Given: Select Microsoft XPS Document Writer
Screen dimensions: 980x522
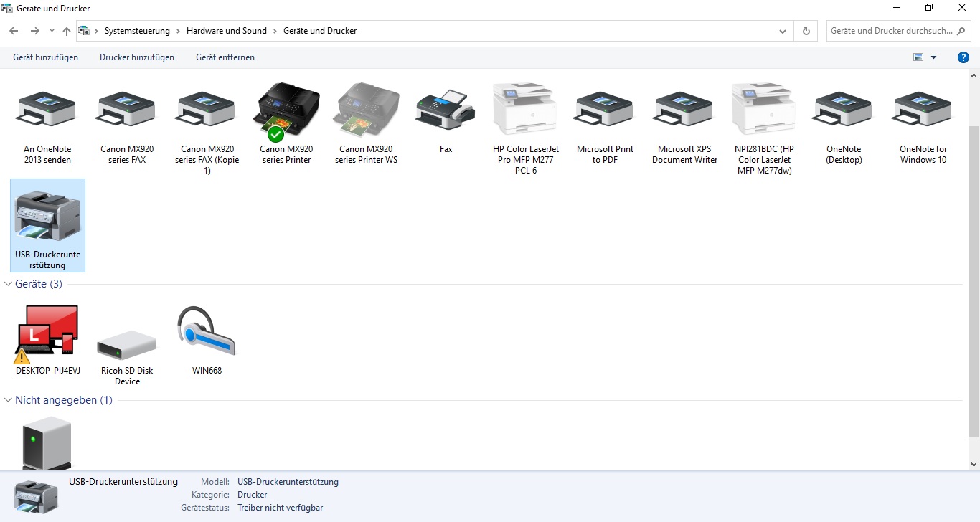Looking at the screenshot, I should [684, 123].
